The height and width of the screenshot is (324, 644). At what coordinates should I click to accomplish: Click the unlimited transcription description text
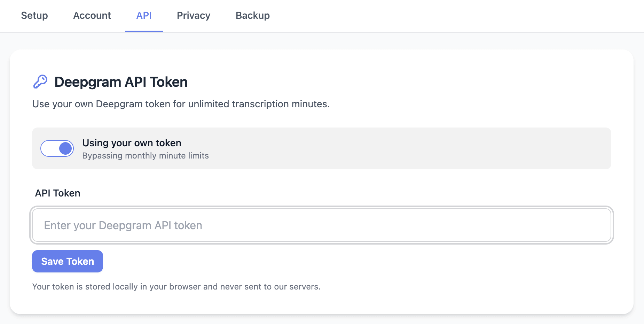tap(181, 104)
